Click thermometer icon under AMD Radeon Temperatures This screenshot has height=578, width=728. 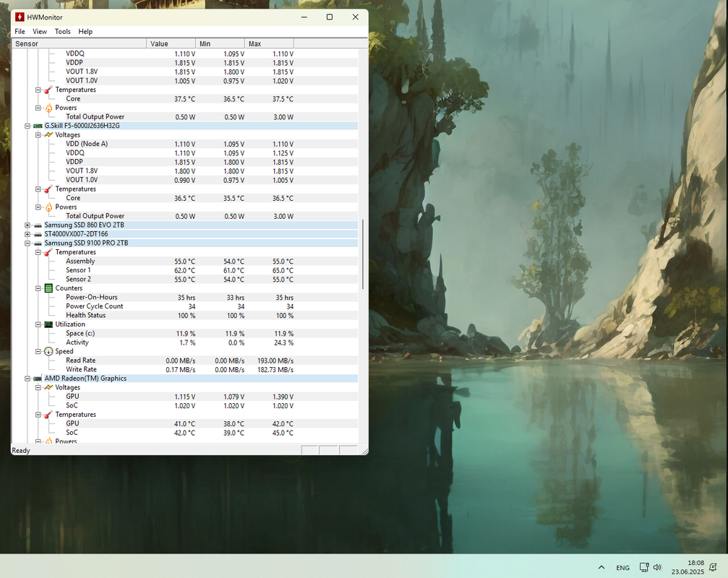click(x=48, y=415)
